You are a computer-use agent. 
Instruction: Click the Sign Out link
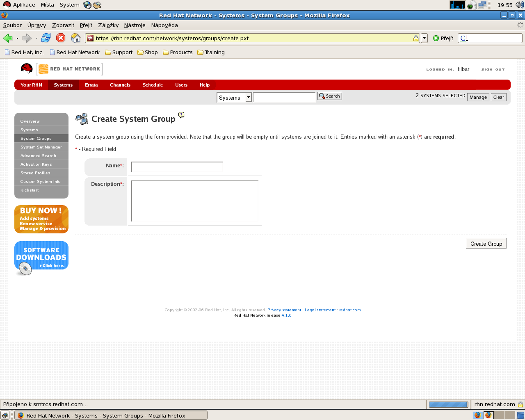[493, 70]
